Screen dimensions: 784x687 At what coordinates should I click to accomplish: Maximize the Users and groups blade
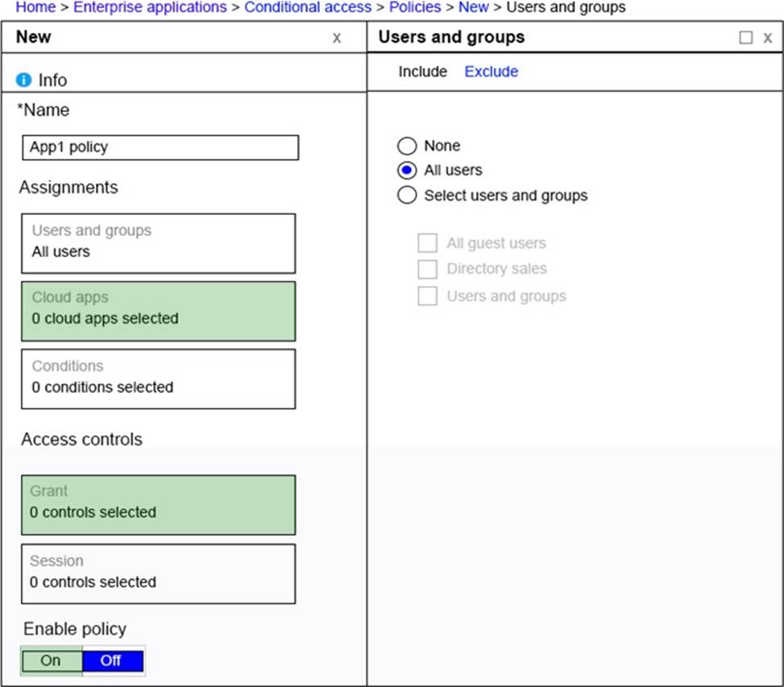pos(745,38)
